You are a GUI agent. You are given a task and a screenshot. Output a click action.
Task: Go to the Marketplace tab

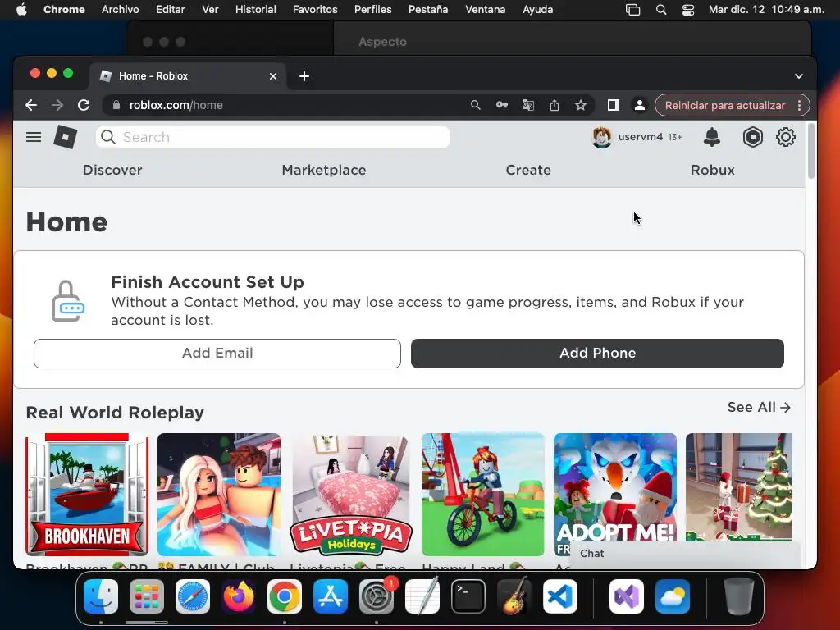click(324, 170)
